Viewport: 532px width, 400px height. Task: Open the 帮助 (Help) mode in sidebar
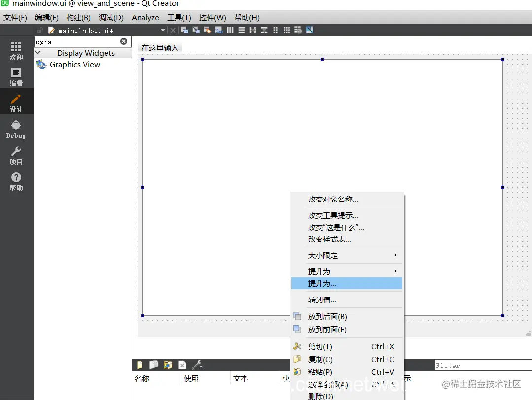coord(16,182)
